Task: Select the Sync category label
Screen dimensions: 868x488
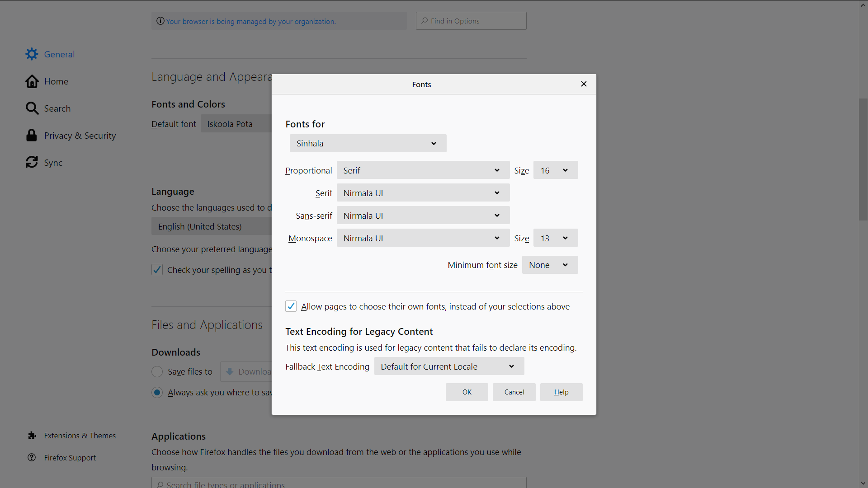Action: click(x=53, y=163)
